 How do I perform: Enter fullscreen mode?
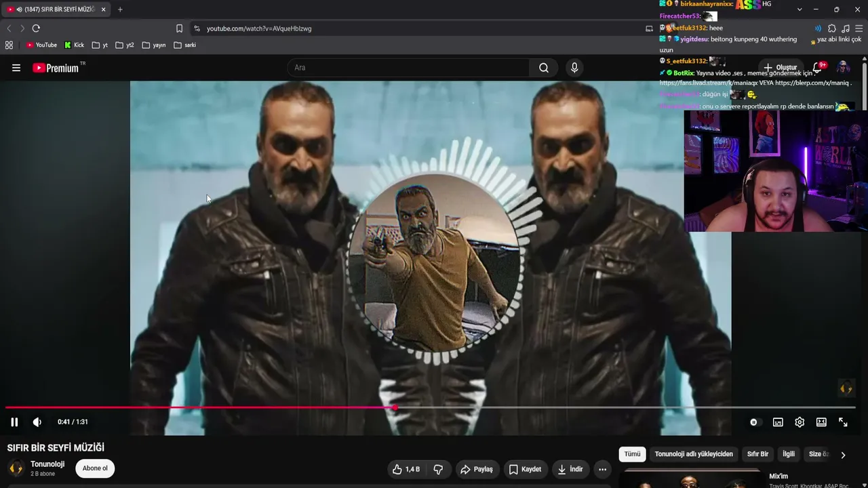point(843,422)
